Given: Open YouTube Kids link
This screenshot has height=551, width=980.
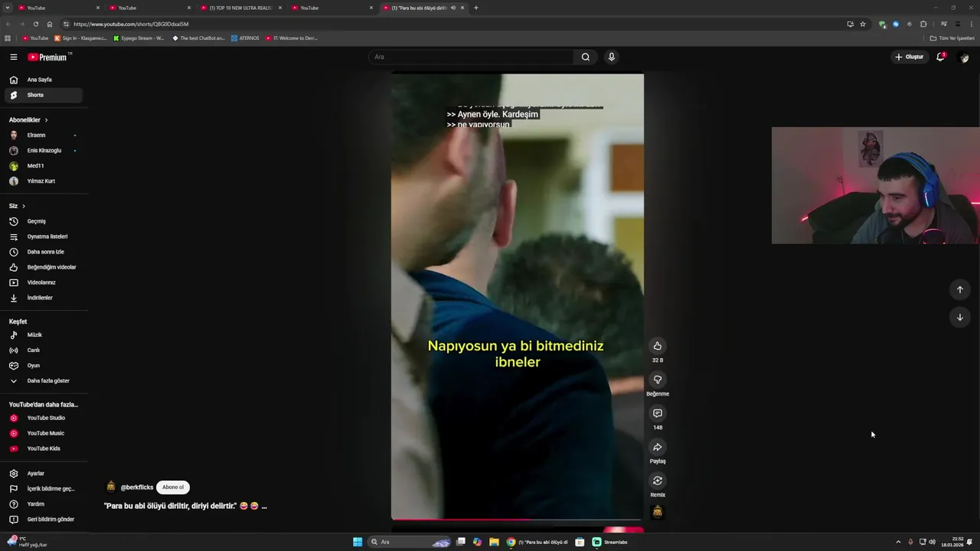Looking at the screenshot, I should point(43,448).
